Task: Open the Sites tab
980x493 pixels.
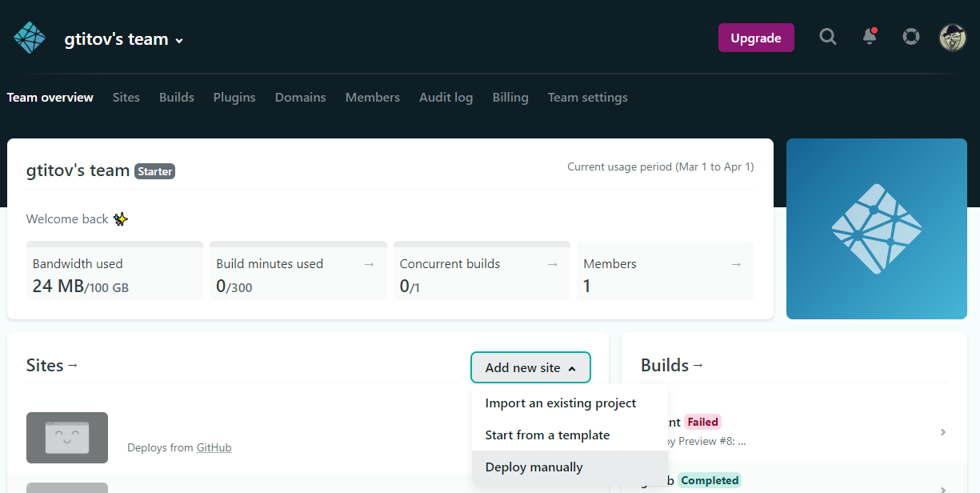Action: click(x=126, y=98)
